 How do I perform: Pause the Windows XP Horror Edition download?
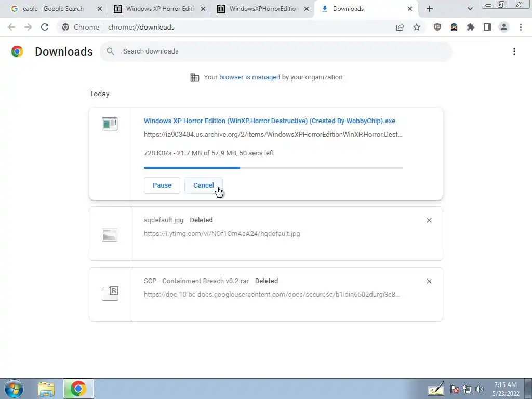tap(162, 185)
